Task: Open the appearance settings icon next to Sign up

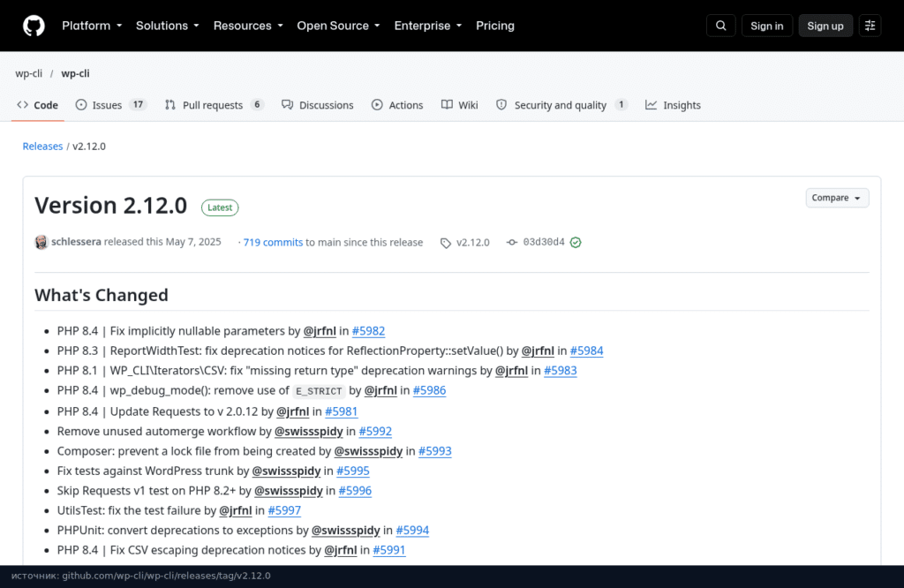Action: coord(870,26)
